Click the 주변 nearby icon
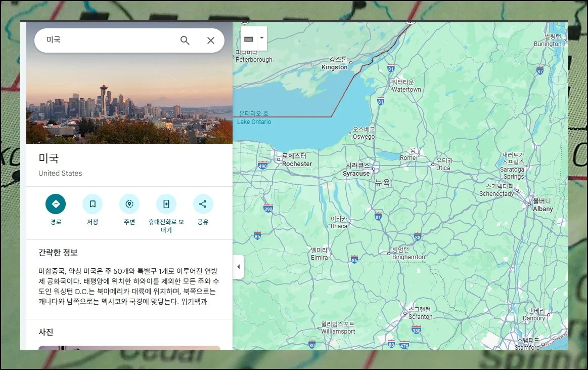588x370 pixels. pyautogui.click(x=129, y=204)
